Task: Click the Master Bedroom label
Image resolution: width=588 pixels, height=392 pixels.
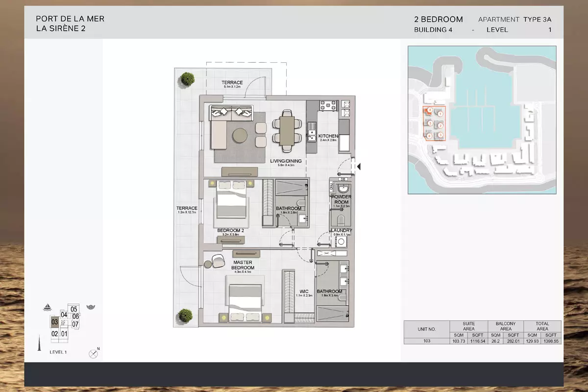Action: 243,265
